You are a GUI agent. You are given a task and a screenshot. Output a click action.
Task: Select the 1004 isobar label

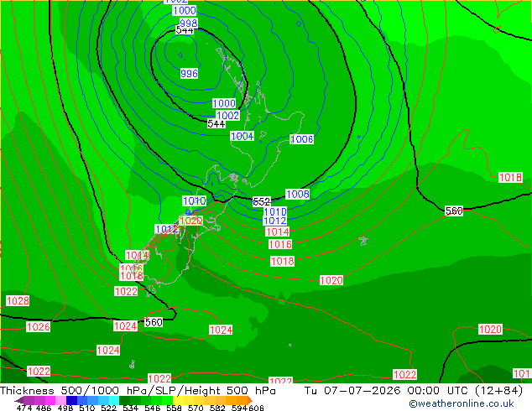243,136
